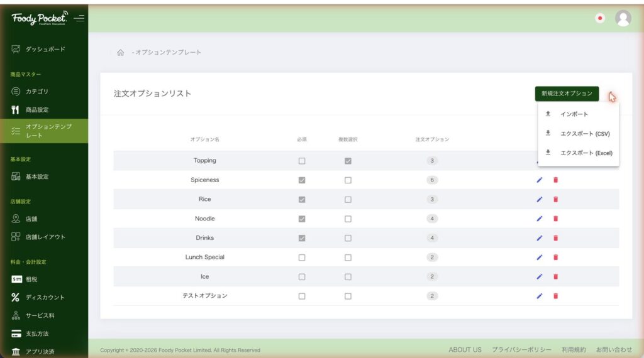644x358 pixels.
Task: Toggle 複数選択 checkbox for Drinks
Action: (x=348, y=238)
